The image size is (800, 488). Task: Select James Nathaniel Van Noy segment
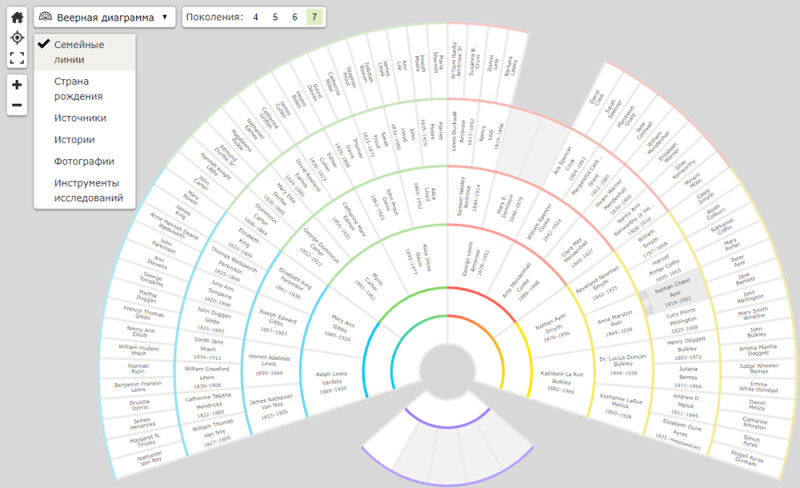(273, 406)
